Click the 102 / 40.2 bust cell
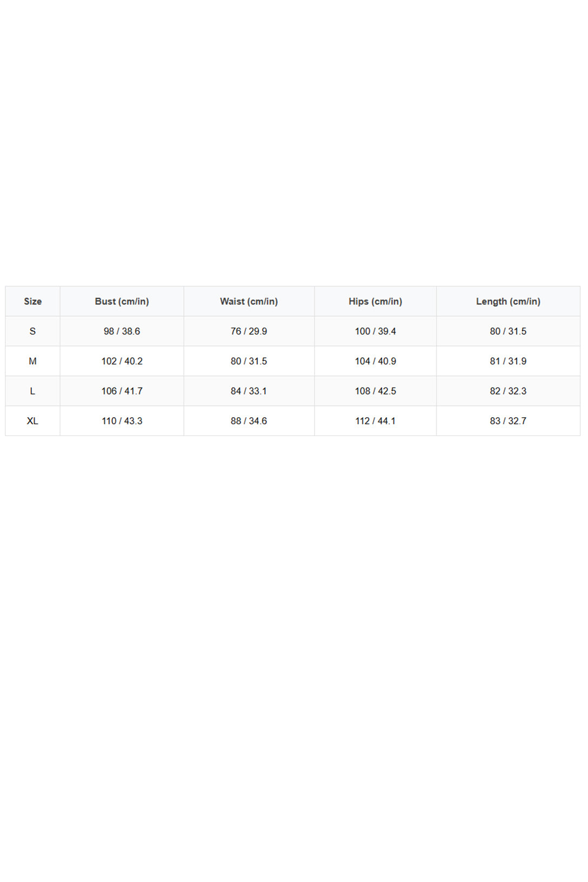The image size is (588, 882). (122, 361)
